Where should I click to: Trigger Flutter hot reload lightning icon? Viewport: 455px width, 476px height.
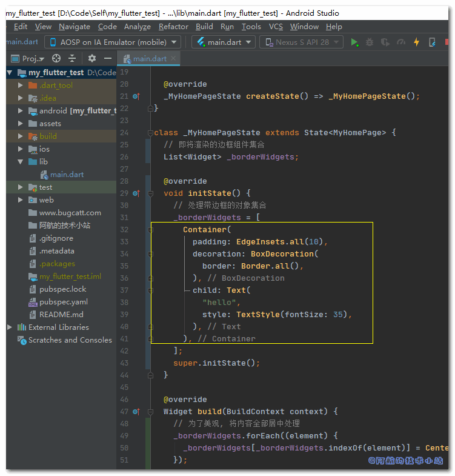(x=416, y=42)
